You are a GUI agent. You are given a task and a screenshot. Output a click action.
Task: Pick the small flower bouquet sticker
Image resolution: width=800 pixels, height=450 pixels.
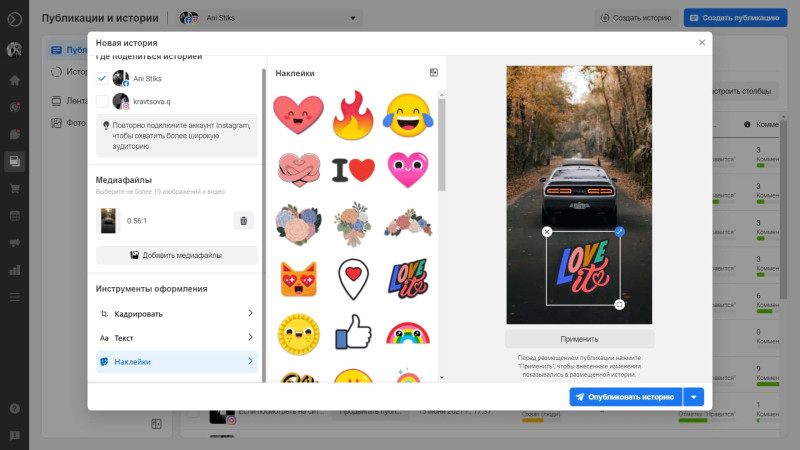coord(353,224)
